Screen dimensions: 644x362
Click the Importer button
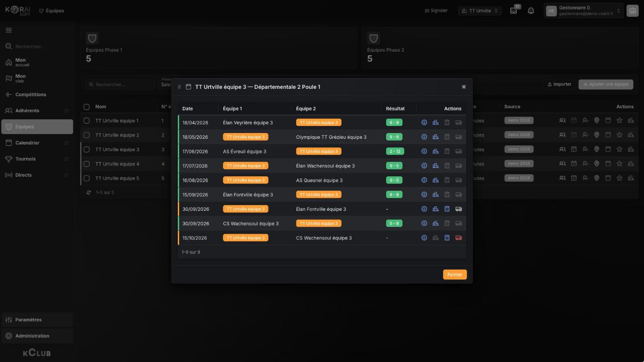tap(560, 84)
